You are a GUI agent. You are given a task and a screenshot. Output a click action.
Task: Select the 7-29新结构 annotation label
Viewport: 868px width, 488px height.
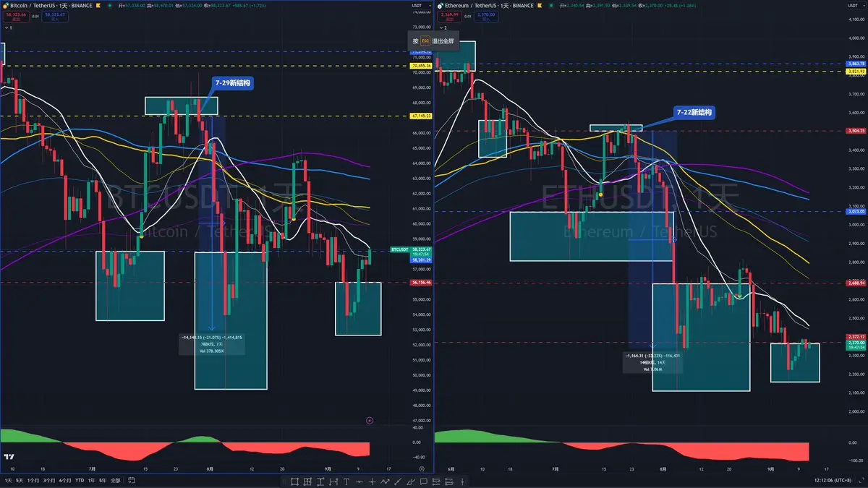(233, 83)
